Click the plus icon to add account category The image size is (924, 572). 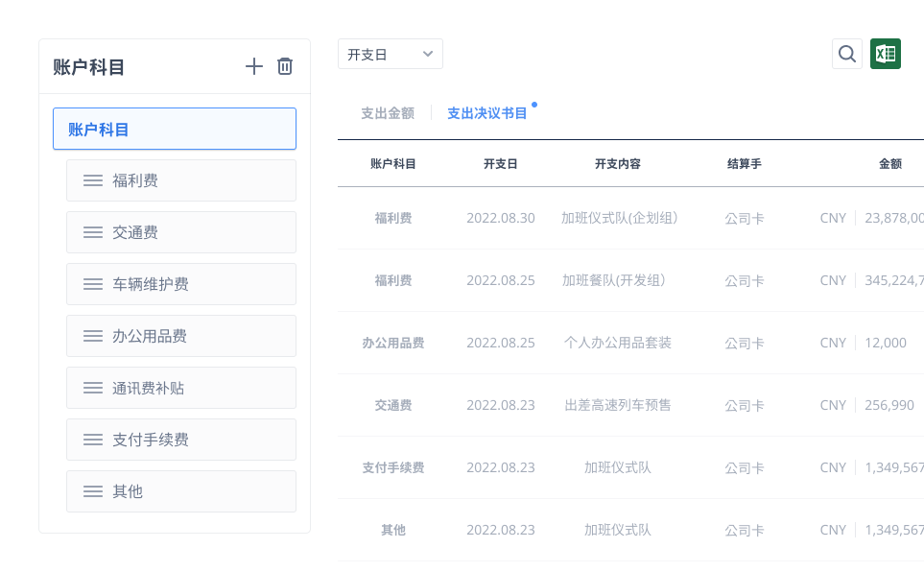(x=253, y=66)
